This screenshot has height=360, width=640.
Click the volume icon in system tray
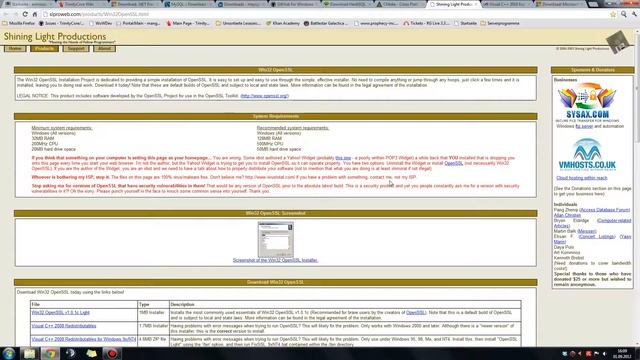604,354
